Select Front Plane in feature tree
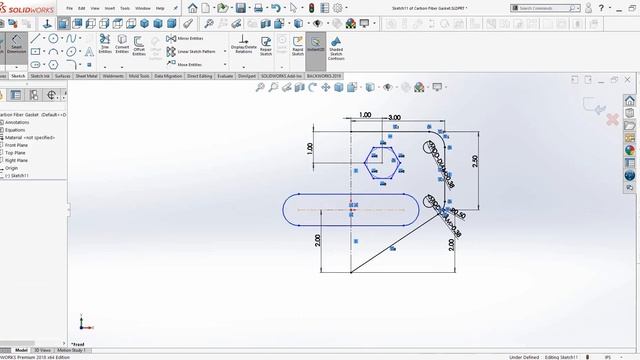The width and height of the screenshot is (640, 360). click(x=16, y=145)
